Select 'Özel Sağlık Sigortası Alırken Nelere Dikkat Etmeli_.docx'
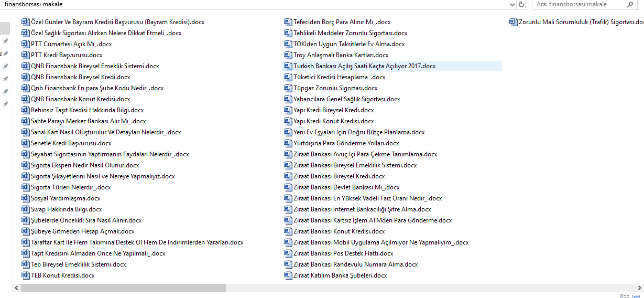The image size is (644, 298). (x=106, y=33)
